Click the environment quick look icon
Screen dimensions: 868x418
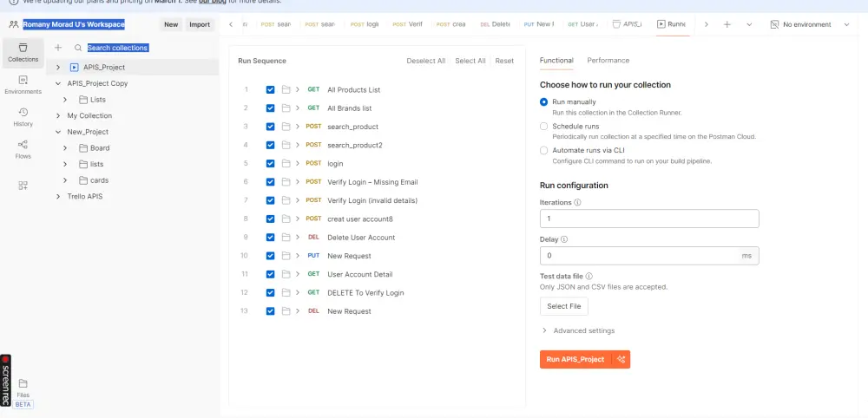[774, 24]
